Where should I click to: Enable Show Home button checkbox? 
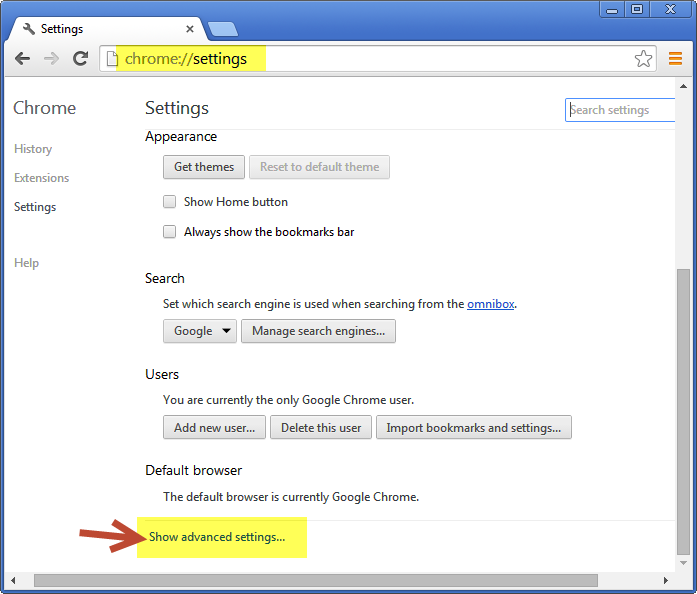coord(169,202)
